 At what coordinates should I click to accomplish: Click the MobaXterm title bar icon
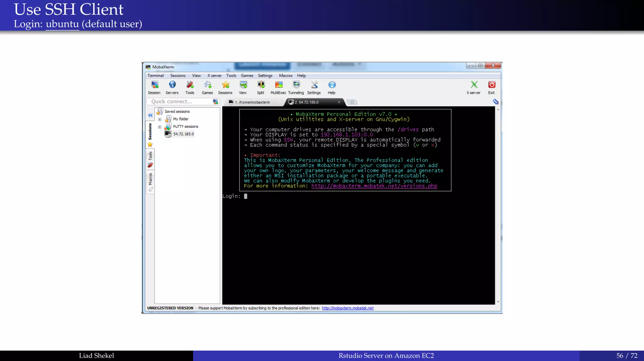148,67
